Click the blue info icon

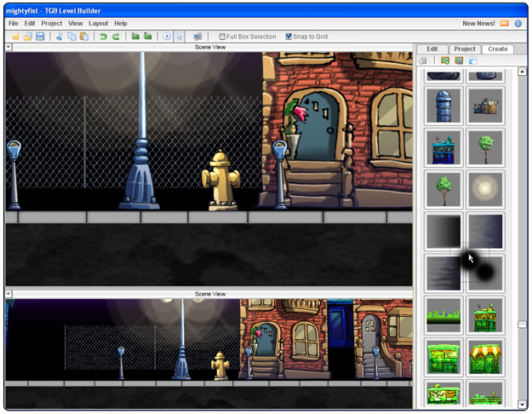pyautogui.click(x=518, y=24)
